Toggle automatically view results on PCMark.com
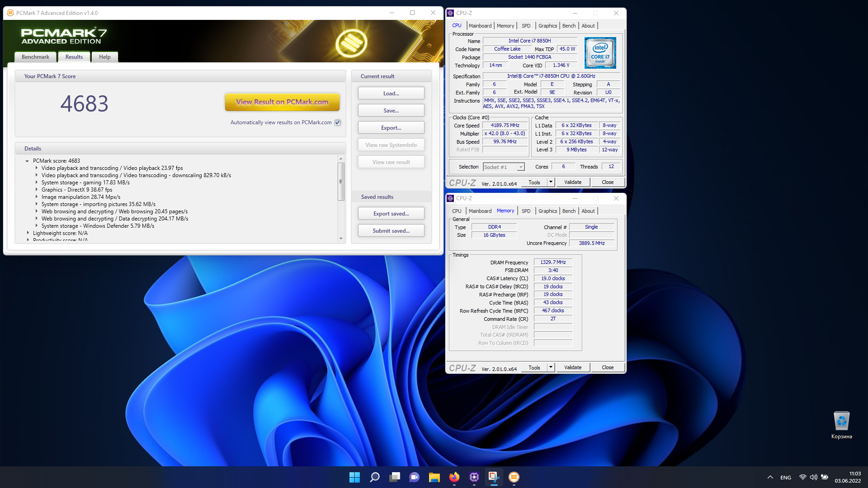This screenshot has height=488, width=868. pyautogui.click(x=337, y=122)
